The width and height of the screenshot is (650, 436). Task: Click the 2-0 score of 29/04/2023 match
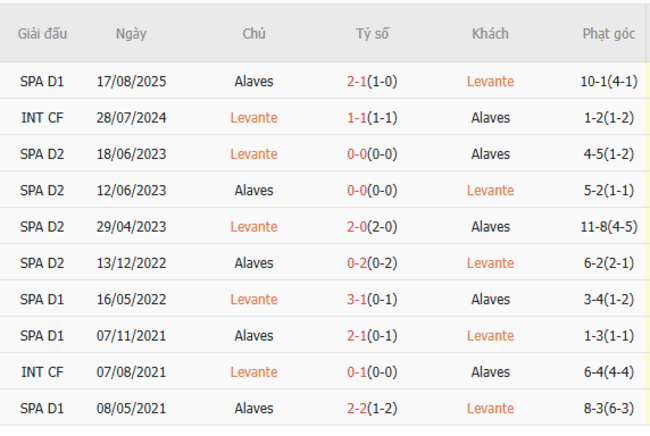coord(357,227)
